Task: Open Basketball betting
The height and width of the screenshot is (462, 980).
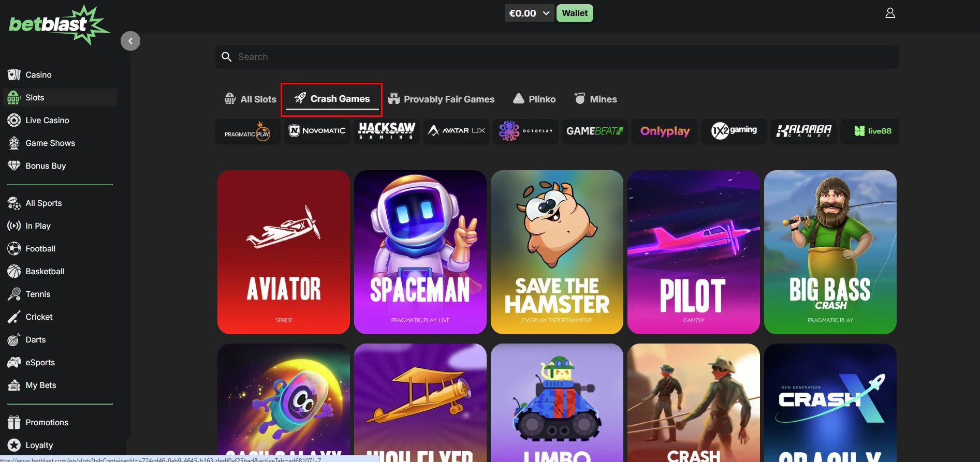Action: 60,271
